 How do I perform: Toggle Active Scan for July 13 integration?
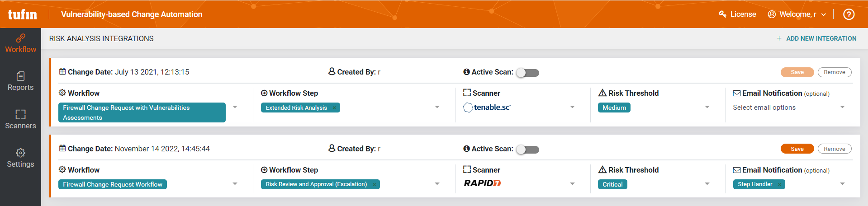tap(527, 73)
